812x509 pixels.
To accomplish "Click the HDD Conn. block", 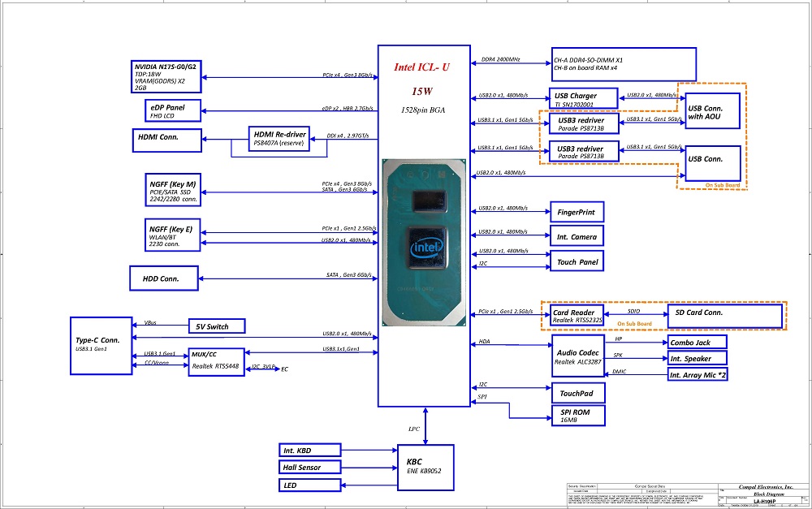I will (x=164, y=278).
